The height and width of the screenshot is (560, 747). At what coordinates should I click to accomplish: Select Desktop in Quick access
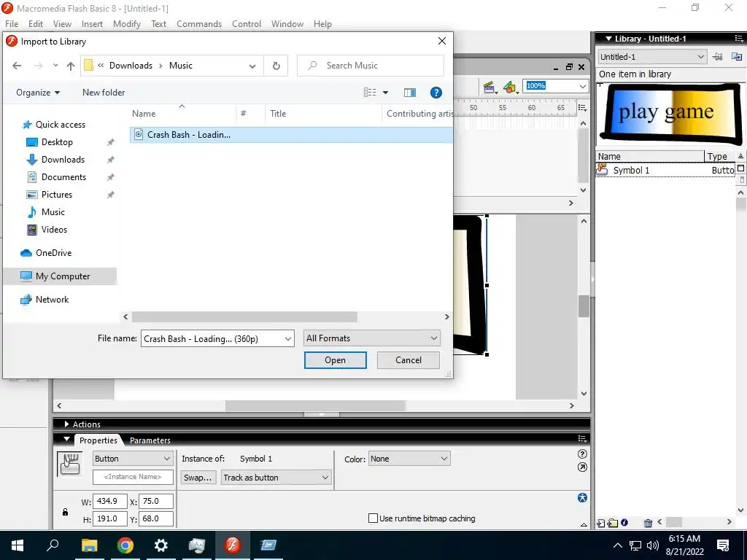tap(57, 142)
